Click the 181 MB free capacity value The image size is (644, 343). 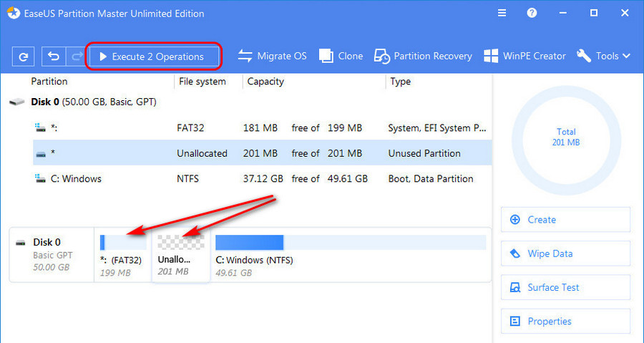coord(260,127)
